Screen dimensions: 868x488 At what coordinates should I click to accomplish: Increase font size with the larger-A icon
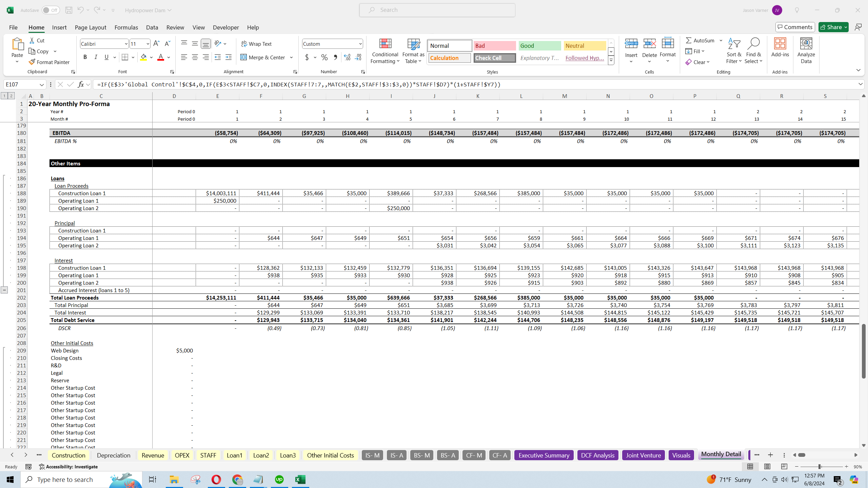click(156, 43)
